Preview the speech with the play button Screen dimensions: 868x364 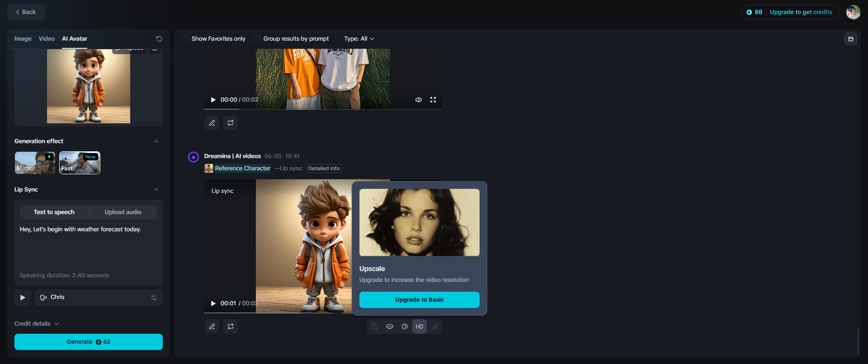(x=23, y=298)
